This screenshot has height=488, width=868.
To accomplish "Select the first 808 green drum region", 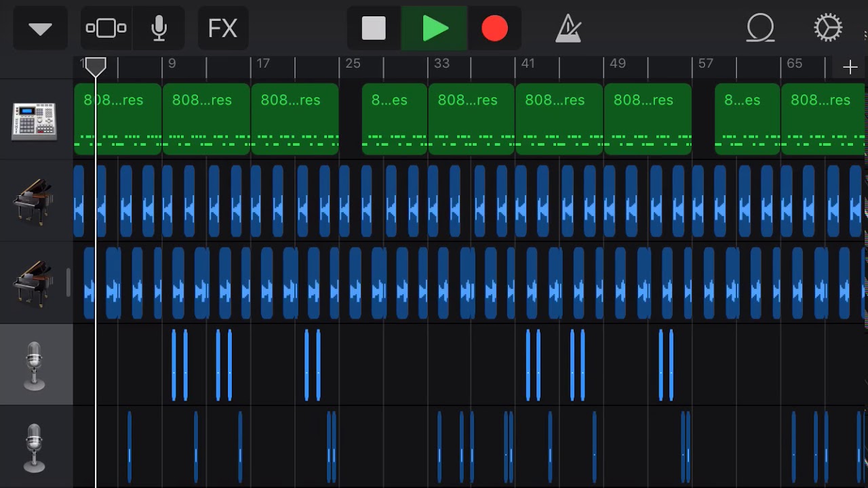I will [117, 119].
